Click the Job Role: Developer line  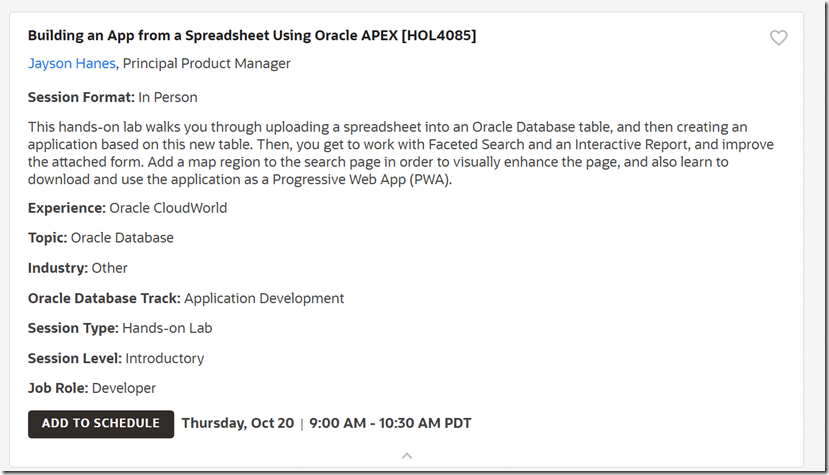pos(92,388)
